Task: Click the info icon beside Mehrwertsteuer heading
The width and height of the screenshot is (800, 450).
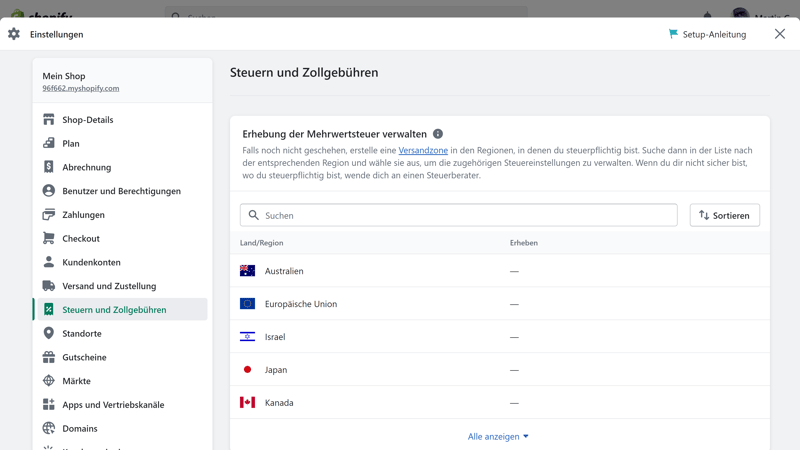Action: click(438, 134)
